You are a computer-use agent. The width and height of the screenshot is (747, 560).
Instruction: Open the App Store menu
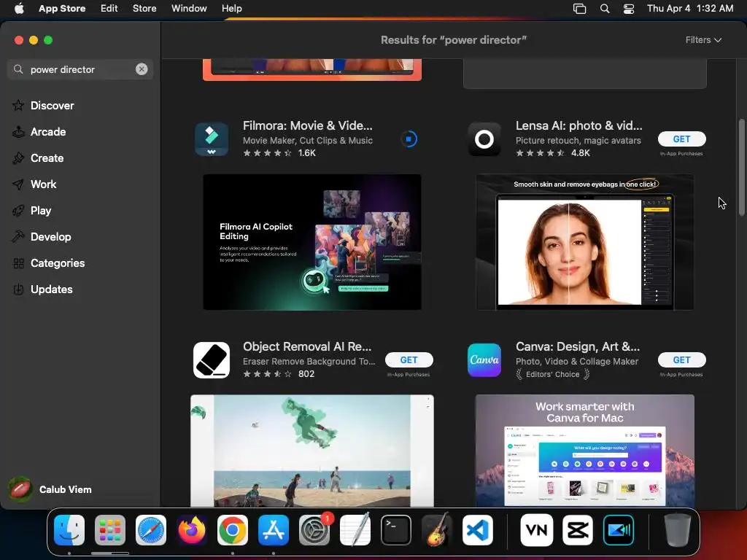click(62, 8)
